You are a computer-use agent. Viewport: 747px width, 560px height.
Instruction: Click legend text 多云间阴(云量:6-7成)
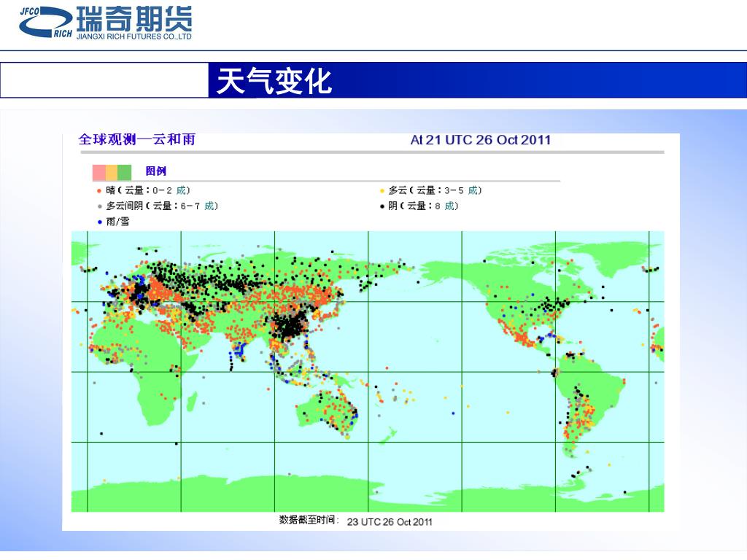tap(162, 206)
